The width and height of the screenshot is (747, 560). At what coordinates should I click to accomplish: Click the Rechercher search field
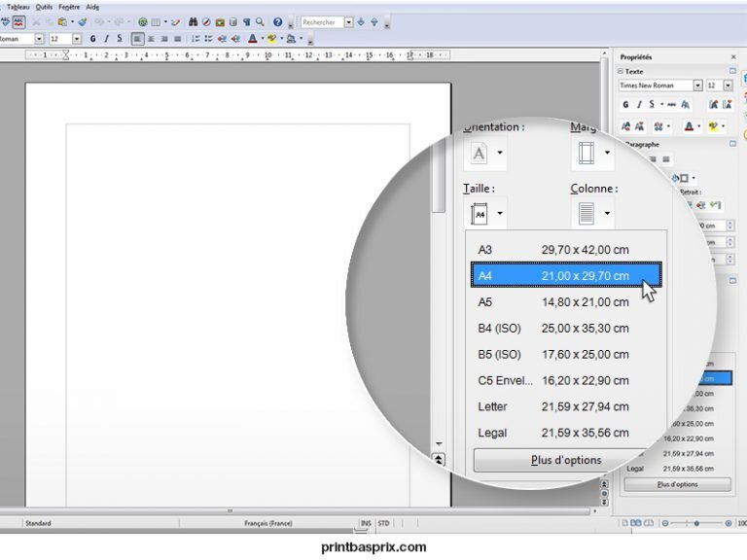point(322,22)
